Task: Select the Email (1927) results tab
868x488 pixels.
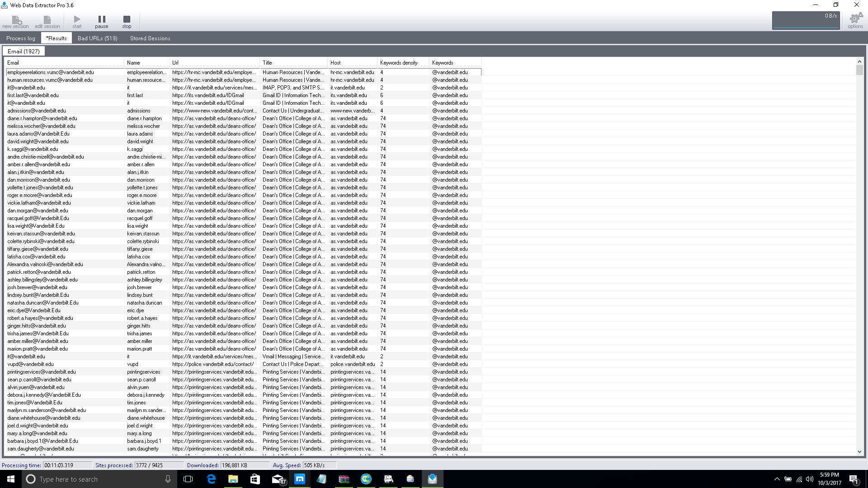Action: click(24, 51)
